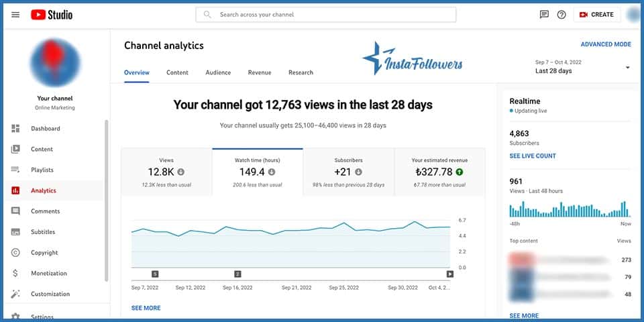The width and height of the screenshot is (644, 322).
Task: Switch to the Revenue tab
Action: 260,72
